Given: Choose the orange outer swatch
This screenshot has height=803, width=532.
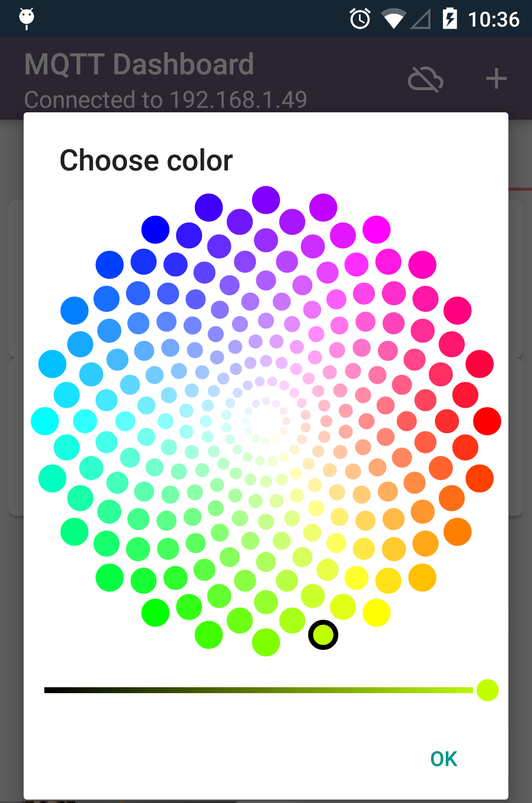Looking at the screenshot, I should click(457, 532).
